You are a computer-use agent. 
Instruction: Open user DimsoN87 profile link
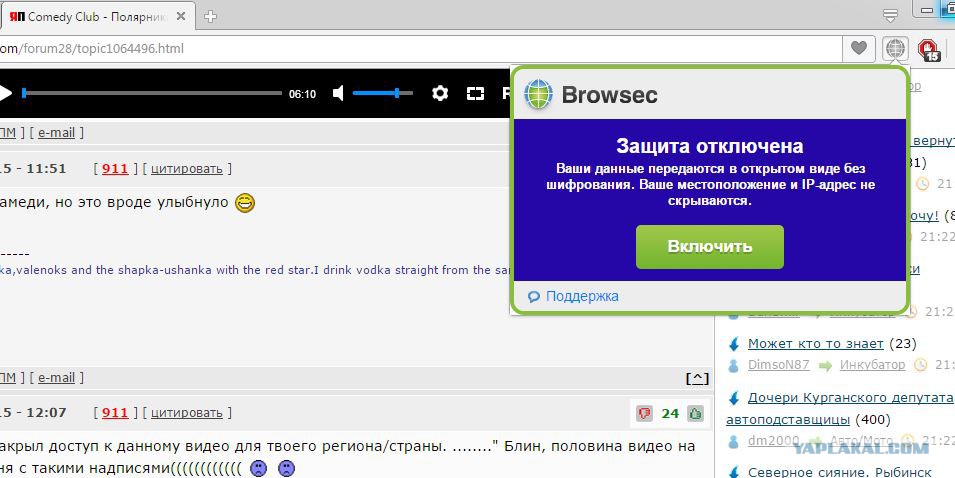[778, 365]
